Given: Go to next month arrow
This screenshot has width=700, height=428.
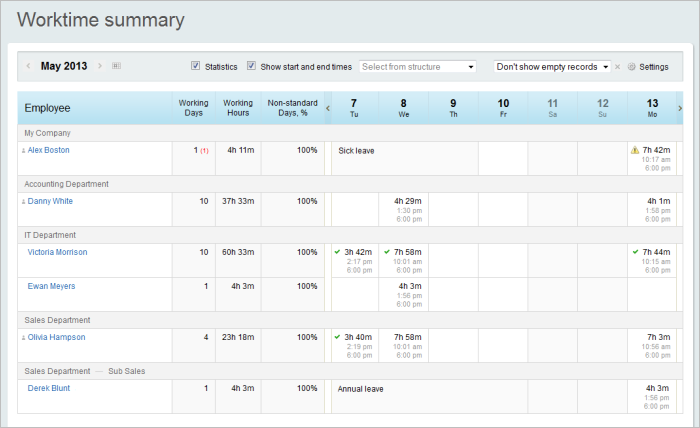Looking at the screenshot, I should (100, 66).
